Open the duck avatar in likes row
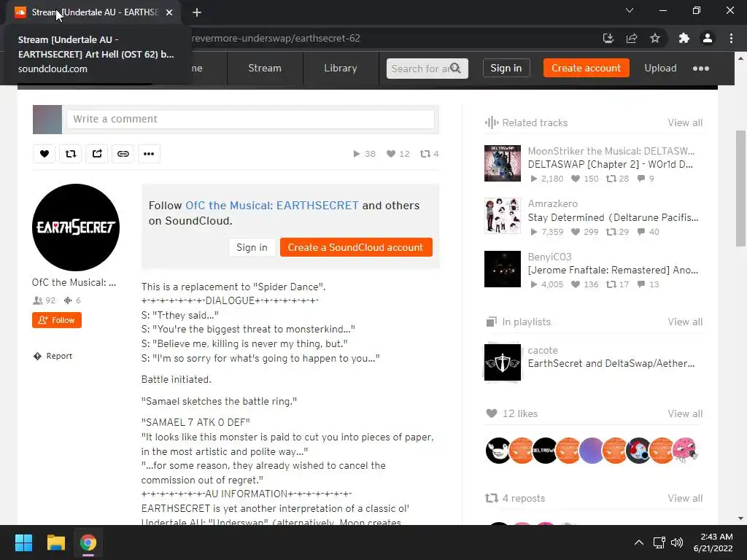747x560 pixels. [x=498, y=451]
